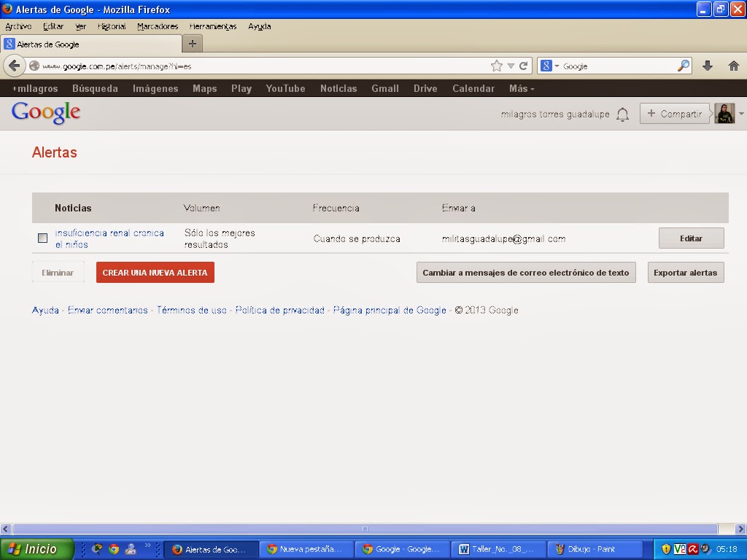Tick the checkbox for insuficiencia renal alert
Screen dimensions: 747x560
[42, 238]
